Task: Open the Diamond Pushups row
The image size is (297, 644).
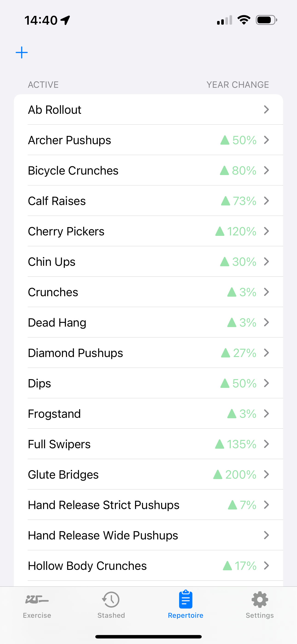Action: (x=148, y=353)
